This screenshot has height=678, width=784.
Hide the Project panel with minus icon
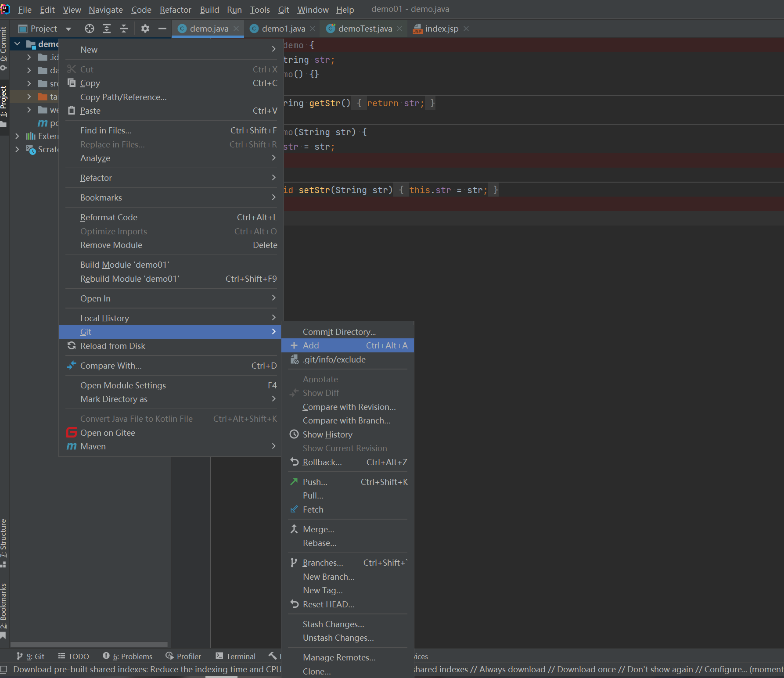pyautogui.click(x=162, y=29)
